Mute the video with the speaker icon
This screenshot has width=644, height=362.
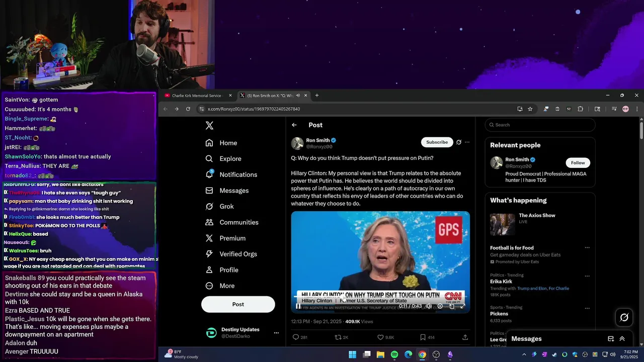click(x=429, y=306)
